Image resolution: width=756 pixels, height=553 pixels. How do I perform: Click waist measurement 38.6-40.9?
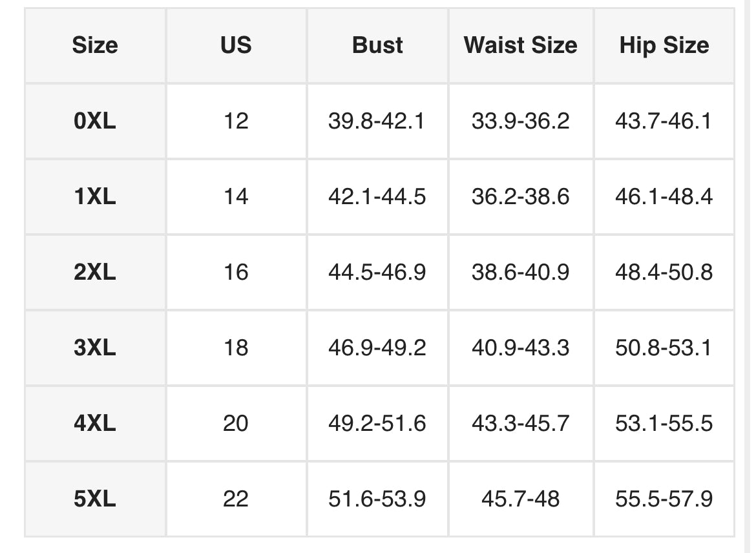520,272
